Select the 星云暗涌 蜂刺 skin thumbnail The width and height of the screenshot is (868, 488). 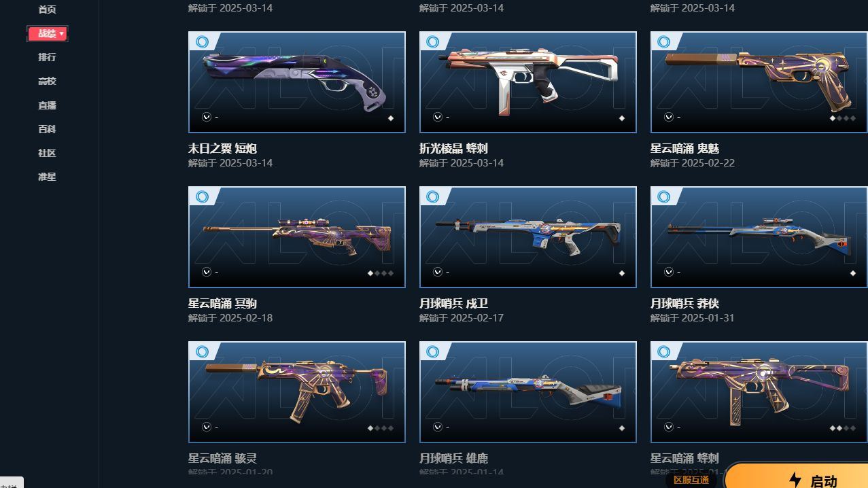759,392
